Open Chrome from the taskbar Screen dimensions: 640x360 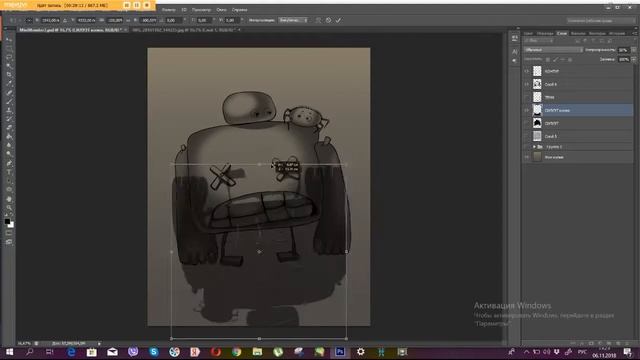pyautogui.click(x=236, y=352)
